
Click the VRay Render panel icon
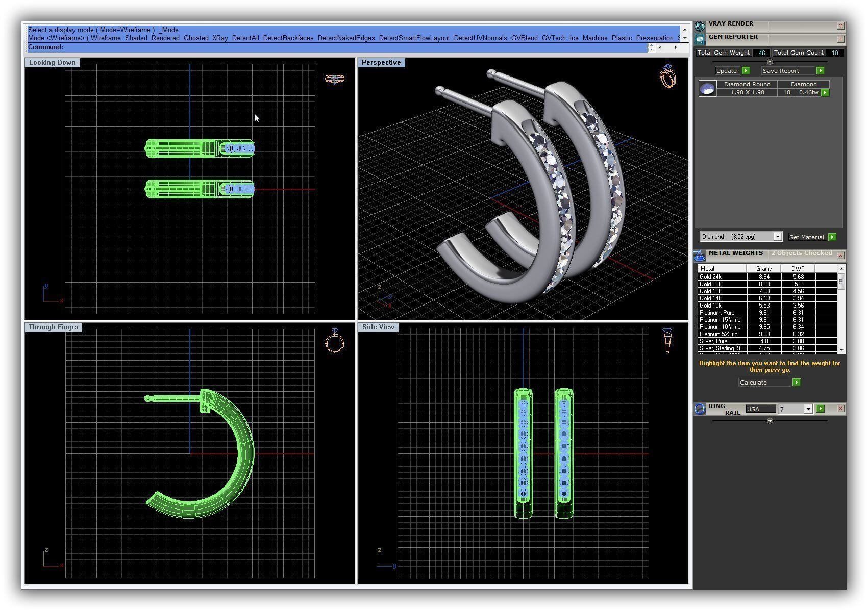pos(700,26)
